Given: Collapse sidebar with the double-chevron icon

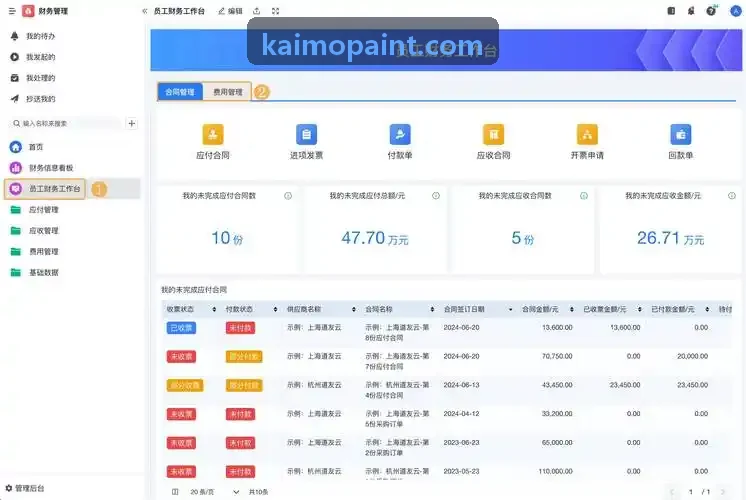Looking at the screenshot, I should tap(145, 11).
